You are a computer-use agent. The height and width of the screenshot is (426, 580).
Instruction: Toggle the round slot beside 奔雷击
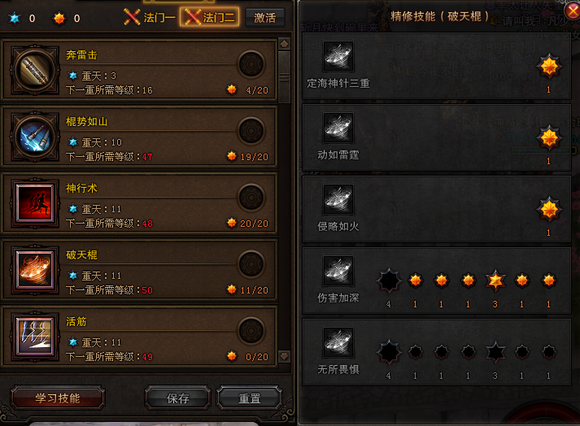[251, 64]
